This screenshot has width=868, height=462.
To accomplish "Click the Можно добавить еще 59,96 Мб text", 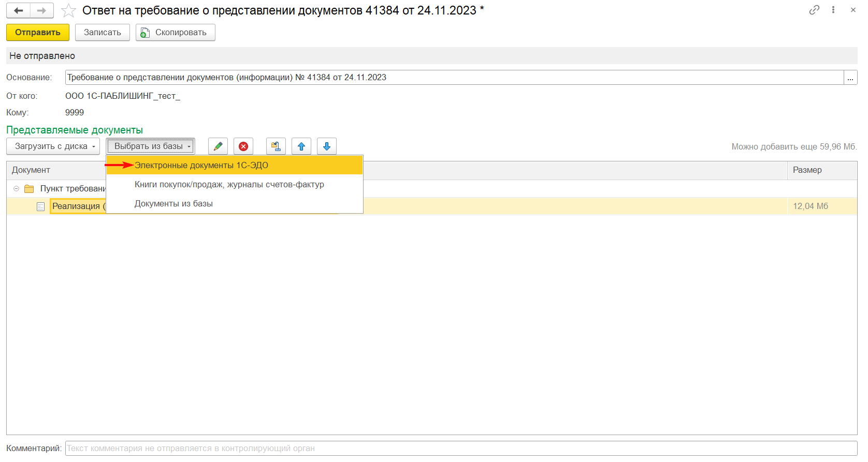I will [x=794, y=146].
